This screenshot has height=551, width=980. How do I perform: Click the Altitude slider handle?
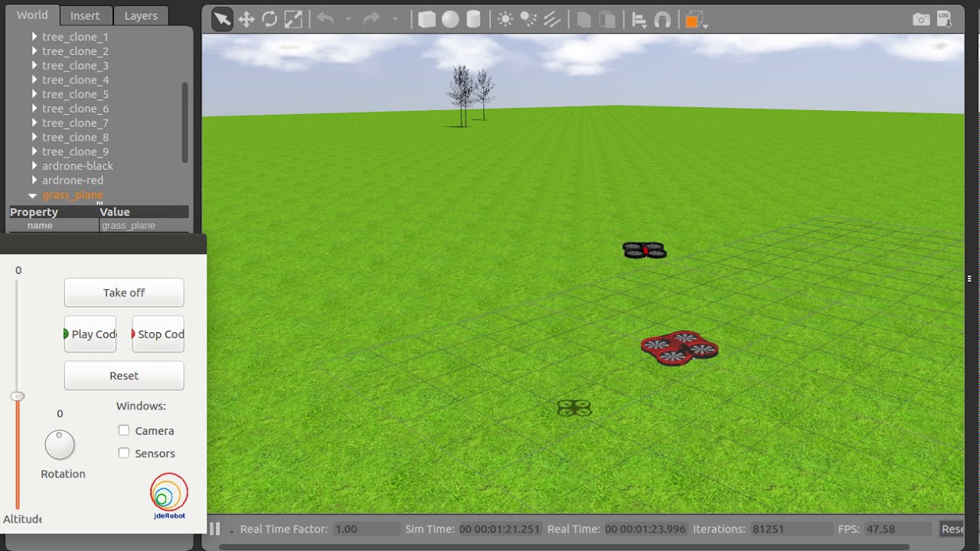[18, 396]
